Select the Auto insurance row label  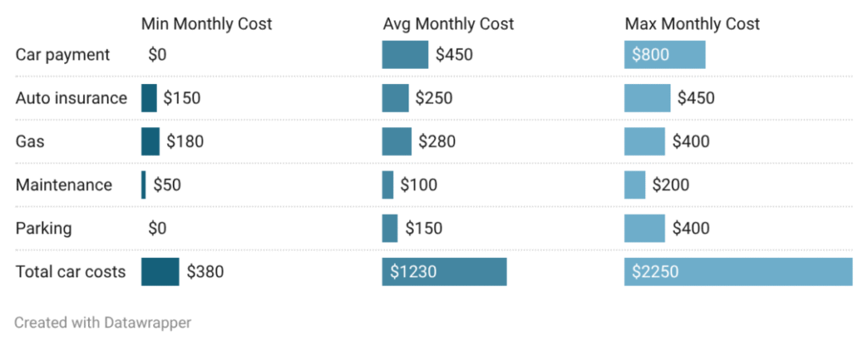click(x=71, y=98)
